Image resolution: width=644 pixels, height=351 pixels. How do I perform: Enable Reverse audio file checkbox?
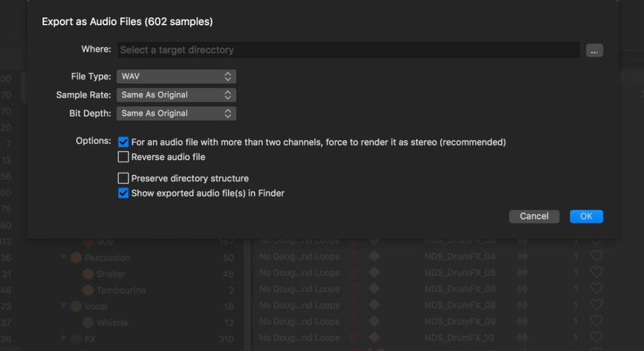click(x=123, y=157)
